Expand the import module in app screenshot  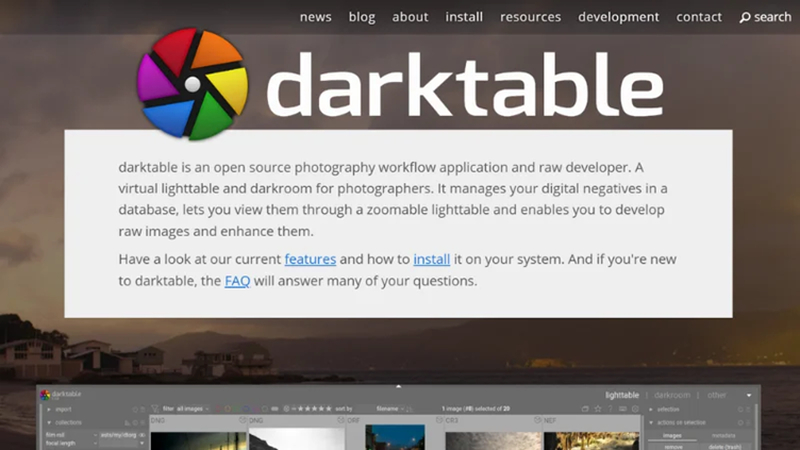(x=49, y=409)
